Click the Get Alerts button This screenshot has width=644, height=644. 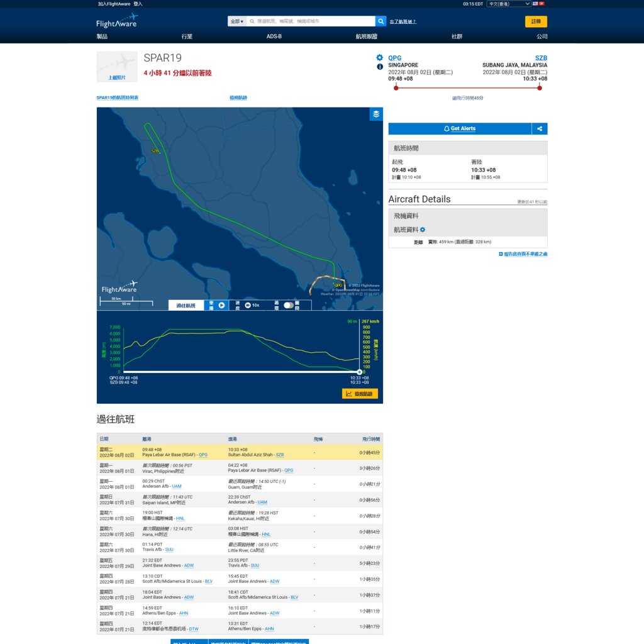[x=460, y=128]
